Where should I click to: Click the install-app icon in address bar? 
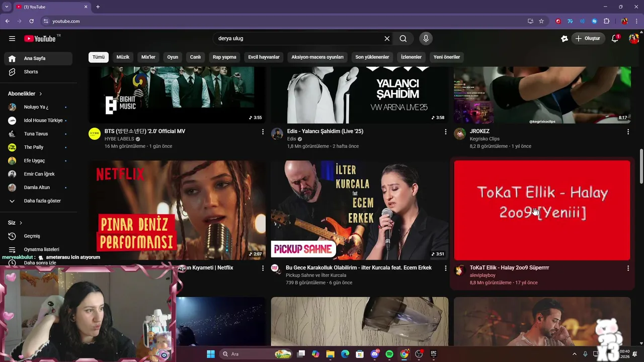point(530,21)
